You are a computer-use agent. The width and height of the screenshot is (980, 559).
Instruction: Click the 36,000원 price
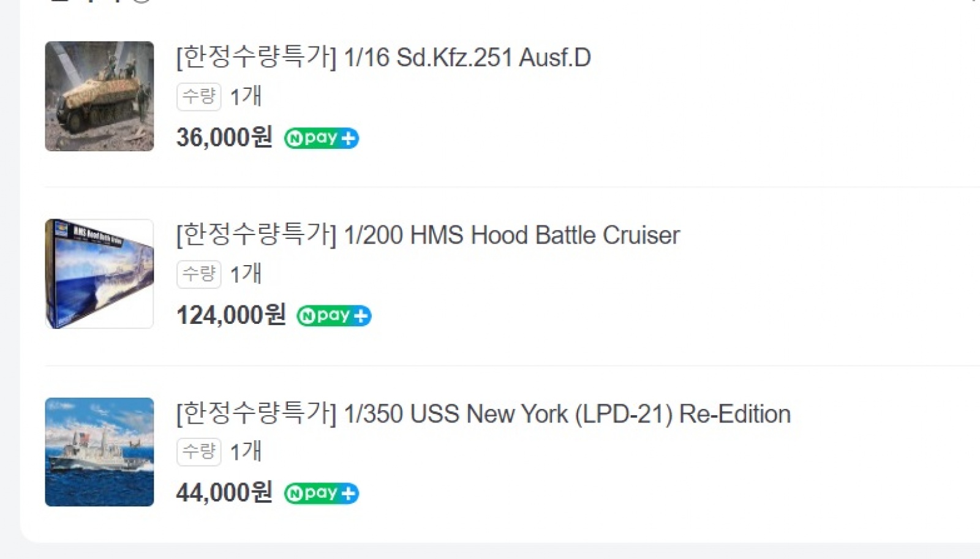pos(224,138)
